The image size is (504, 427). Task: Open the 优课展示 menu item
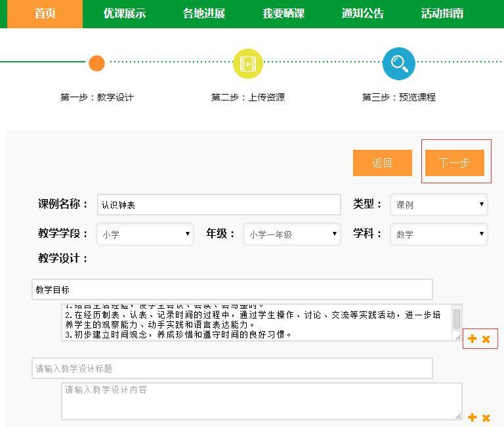pyautogui.click(x=125, y=14)
